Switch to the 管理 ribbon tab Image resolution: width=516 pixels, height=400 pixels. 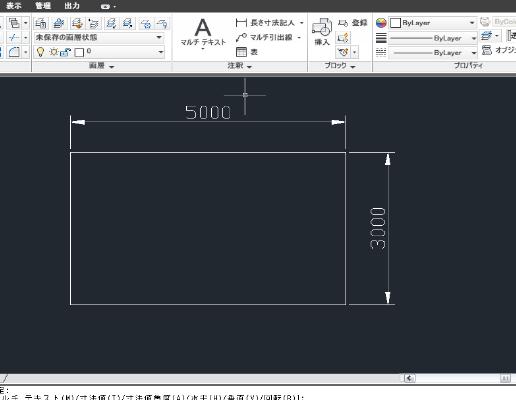pos(43,6)
